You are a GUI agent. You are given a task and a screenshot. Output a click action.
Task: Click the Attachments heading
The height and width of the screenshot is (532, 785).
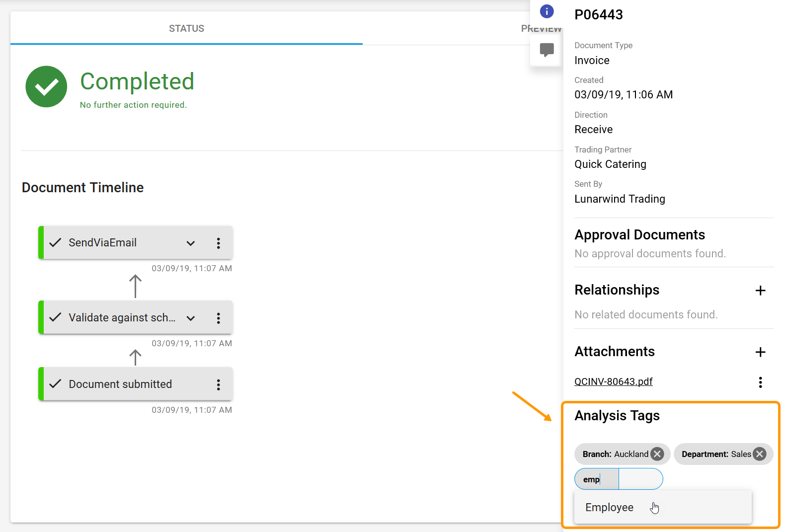(x=615, y=352)
